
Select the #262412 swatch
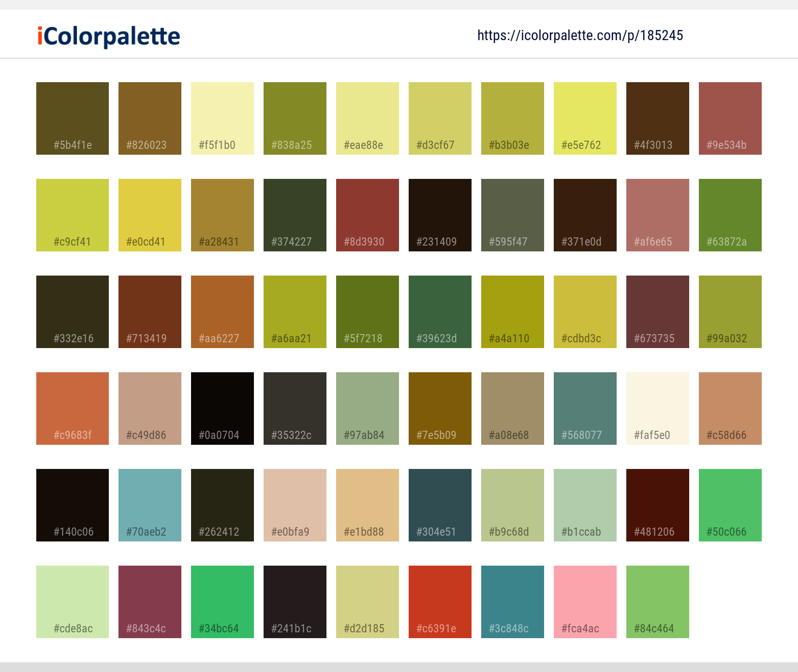(x=222, y=505)
